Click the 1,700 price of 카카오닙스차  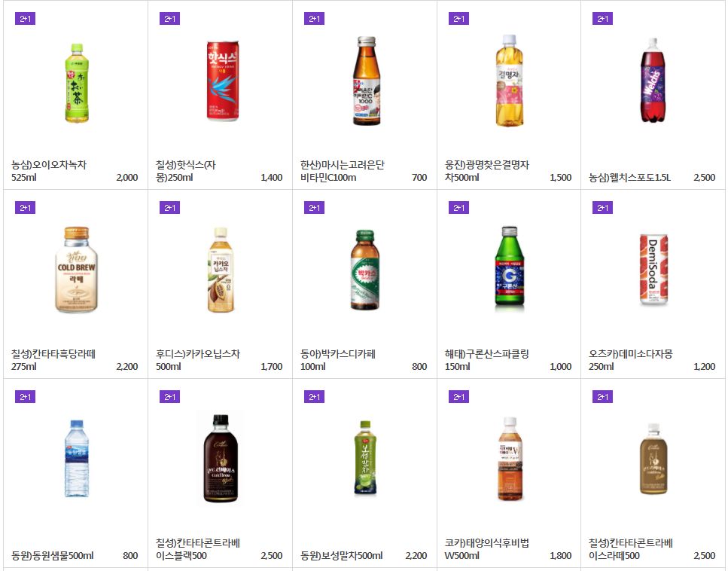coord(272,367)
